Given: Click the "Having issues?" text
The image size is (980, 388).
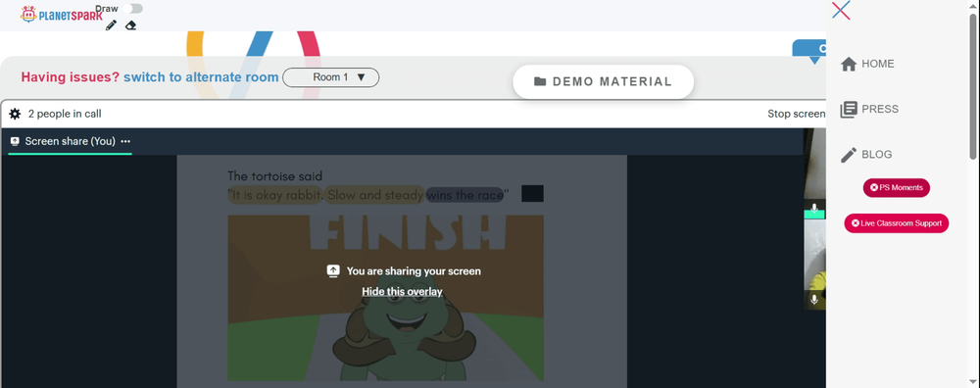Looking at the screenshot, I should coord(70,76).
